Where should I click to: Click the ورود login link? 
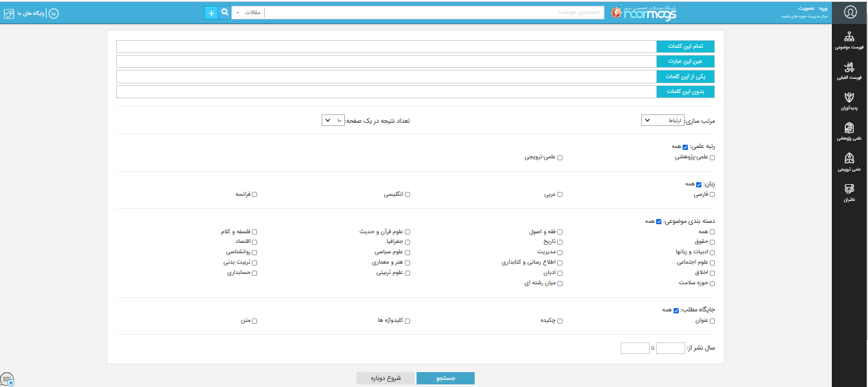coord(822,8)
